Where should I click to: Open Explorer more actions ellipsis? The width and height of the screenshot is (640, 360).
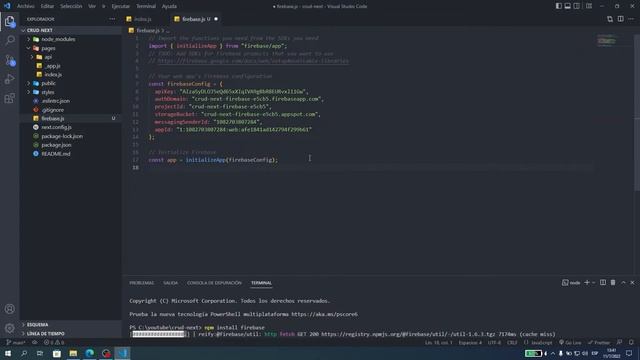112,19
